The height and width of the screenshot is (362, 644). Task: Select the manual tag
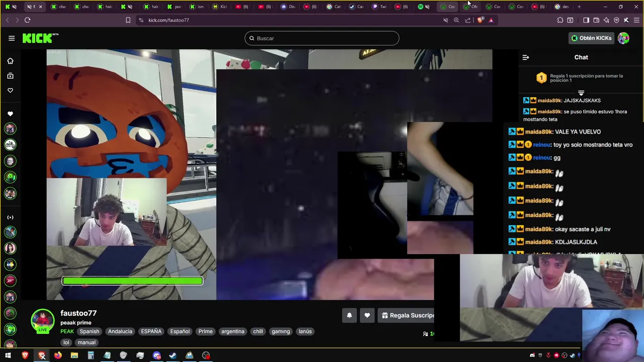[x=87, y=342]
